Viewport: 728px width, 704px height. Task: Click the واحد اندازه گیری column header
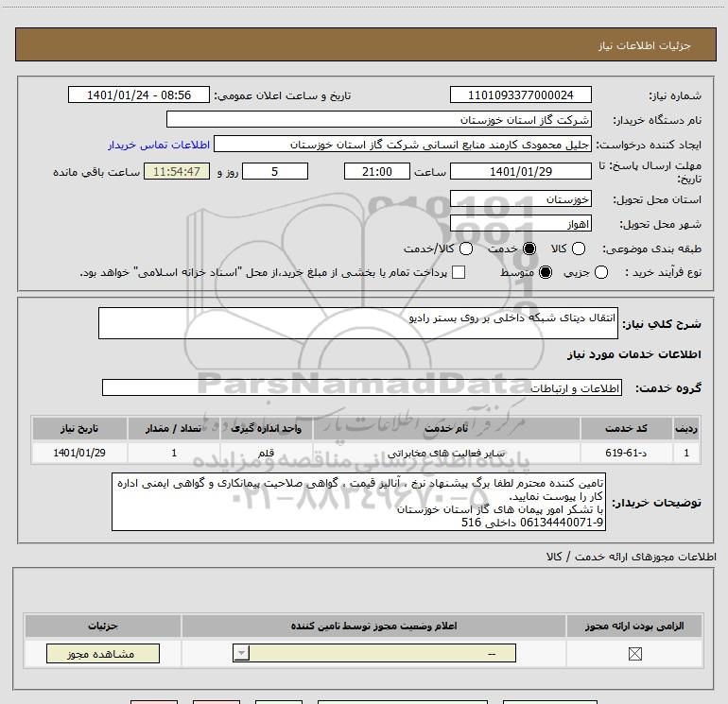pos(266,428)
